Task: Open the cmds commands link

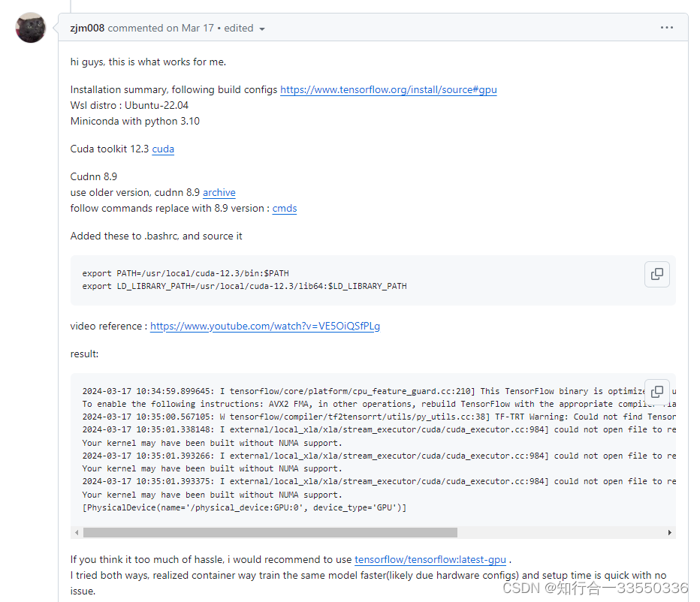Action: [x=284, y=208]
